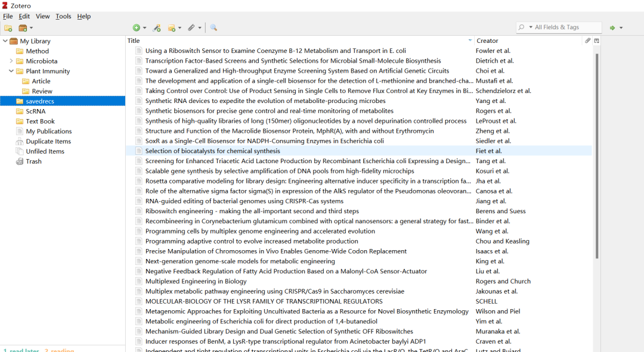Click the New Library box icon
Viewport: 644px width, 352px height.
(x=23, y=28)
